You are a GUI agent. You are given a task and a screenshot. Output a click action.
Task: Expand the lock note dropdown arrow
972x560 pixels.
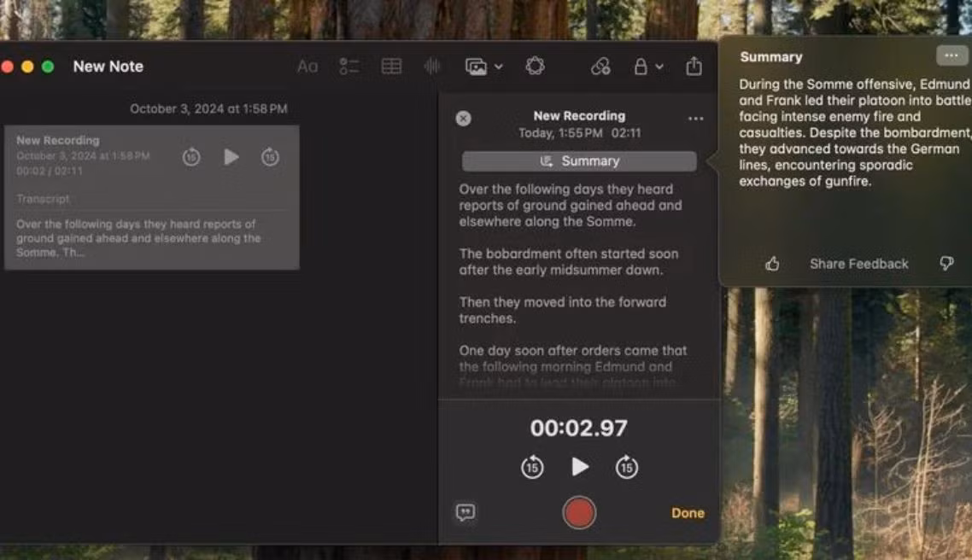click(659, 67)
